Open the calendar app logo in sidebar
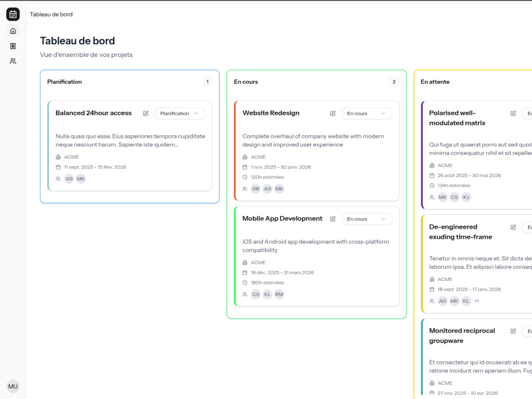This screenshot has width=532, height=399. (x=13, y=14)
